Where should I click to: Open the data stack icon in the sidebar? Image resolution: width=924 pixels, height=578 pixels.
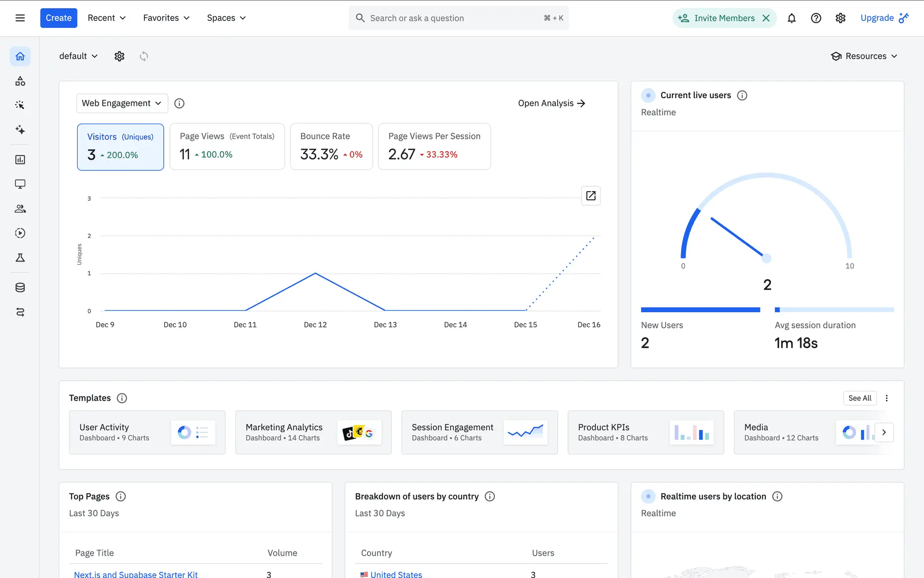coord(20,288)
